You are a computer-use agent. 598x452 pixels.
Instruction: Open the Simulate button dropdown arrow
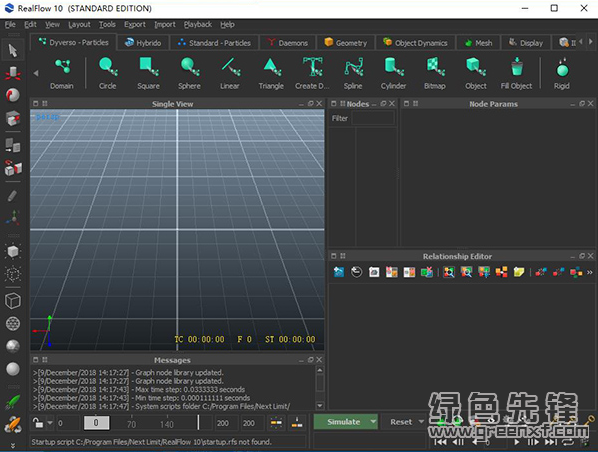[373, 422]
